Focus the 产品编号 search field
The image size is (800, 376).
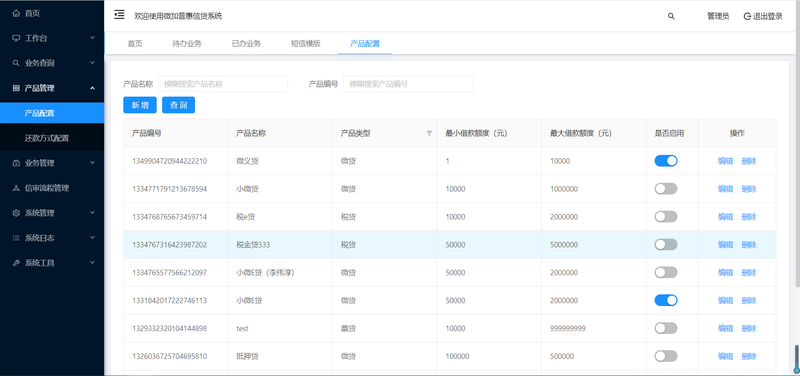coord(408,84)
